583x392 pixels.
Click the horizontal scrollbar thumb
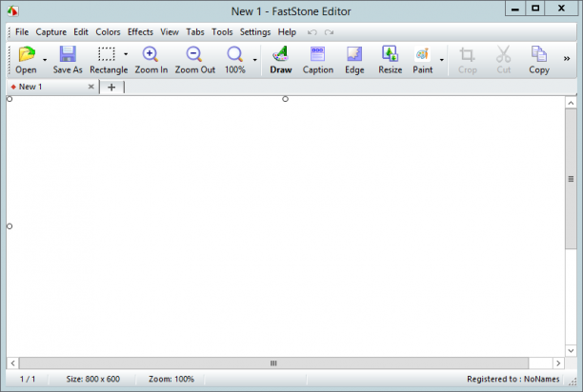click(x=273, y=363)
